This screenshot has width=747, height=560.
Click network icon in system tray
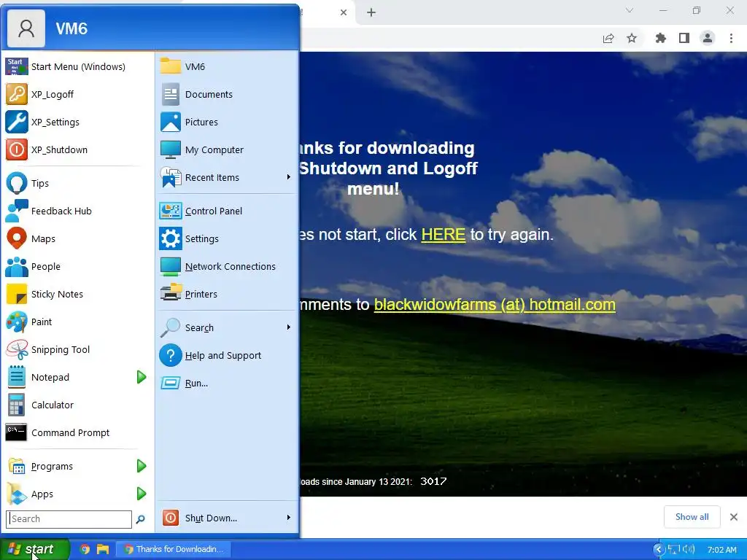click(x=673, y=550)
